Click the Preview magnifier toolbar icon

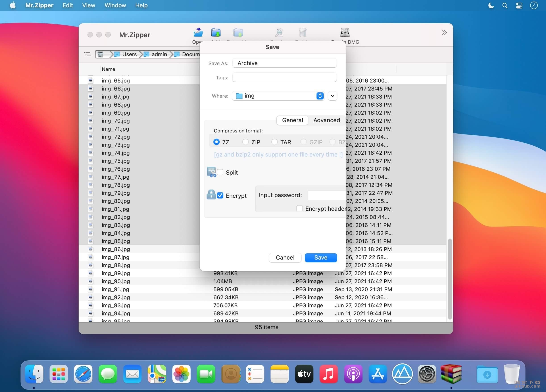tap(279, 33)
